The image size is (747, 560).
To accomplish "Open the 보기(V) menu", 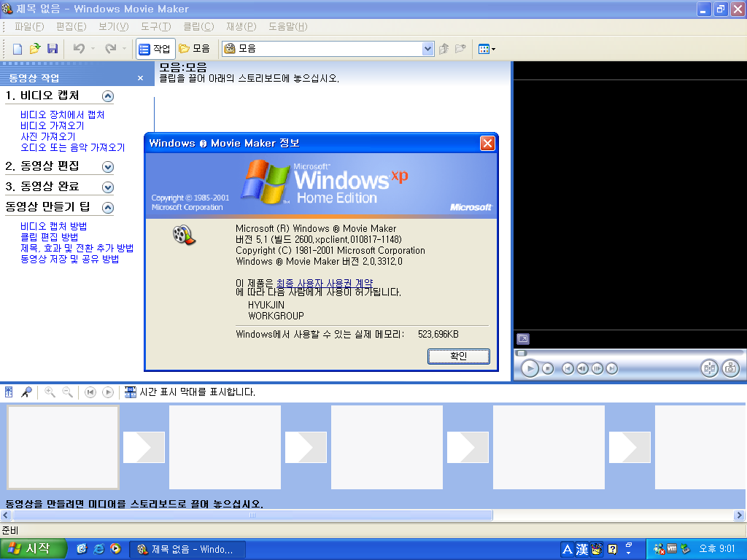I will click(x=113, y=27).
